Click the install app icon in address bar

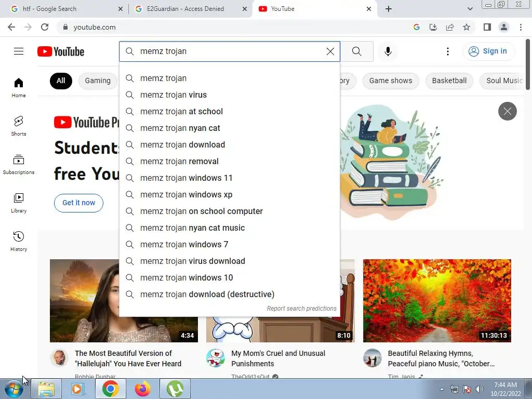(x=433, y=27)
